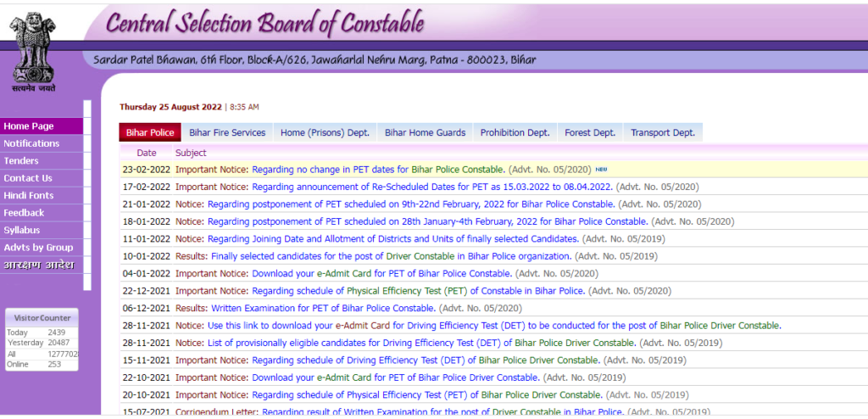Open 15-07-2021 Corrigendum Letter notice
The image size is (868, 419).
pyautogui.click(x=442, y=412)
